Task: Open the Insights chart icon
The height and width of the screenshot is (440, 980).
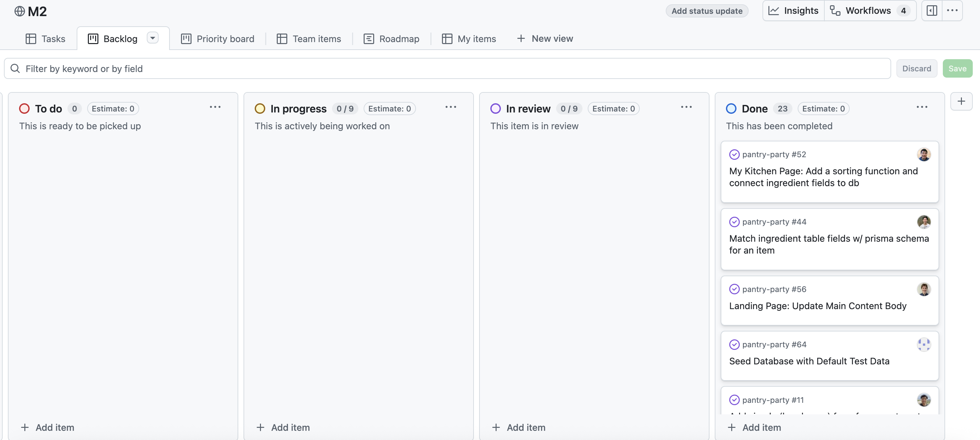Action: (774, 11)
